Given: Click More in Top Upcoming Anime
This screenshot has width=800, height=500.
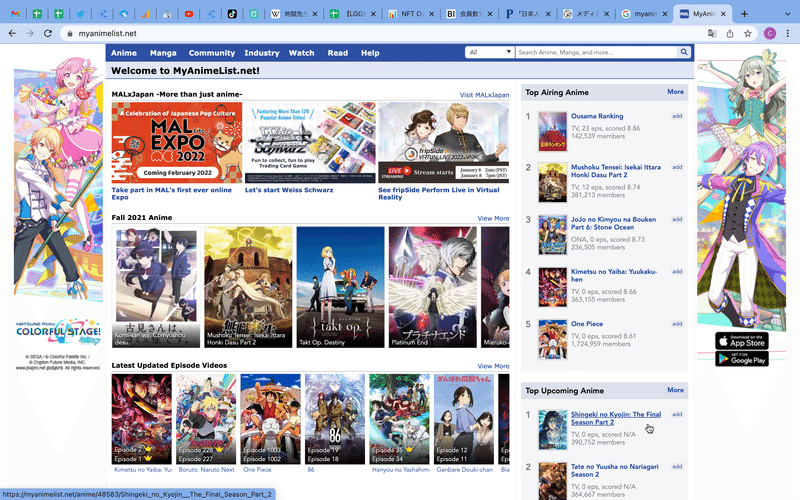Looking at the screenshot, I should pyautogui.click(x=676, y=390).
